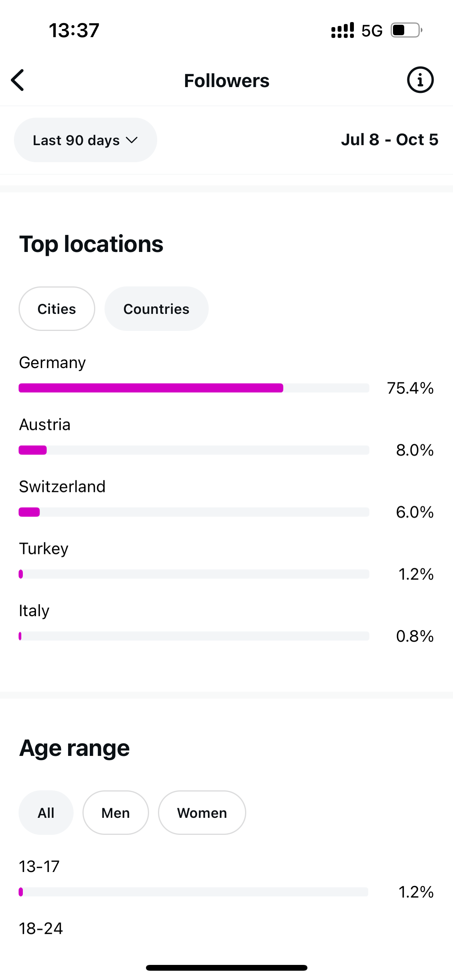Tap the home indicator bar
The height and width of the screenshot is (980, 453).
click(226, 968)
